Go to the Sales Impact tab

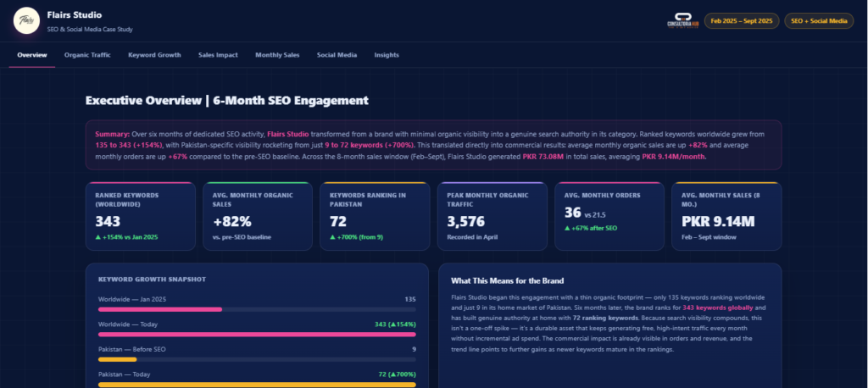point(218,55)
